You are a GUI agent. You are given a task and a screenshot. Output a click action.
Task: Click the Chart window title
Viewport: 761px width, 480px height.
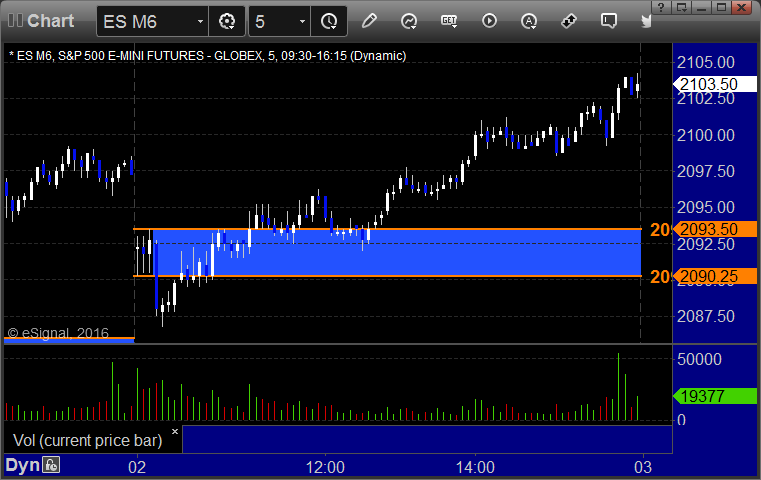pos(50,21)
